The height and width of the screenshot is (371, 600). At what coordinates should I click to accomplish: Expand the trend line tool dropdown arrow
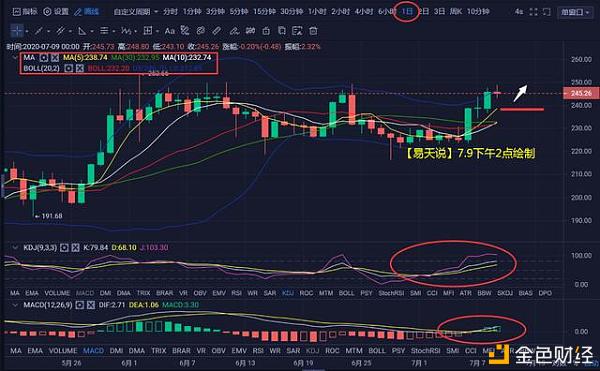point(48,31)
